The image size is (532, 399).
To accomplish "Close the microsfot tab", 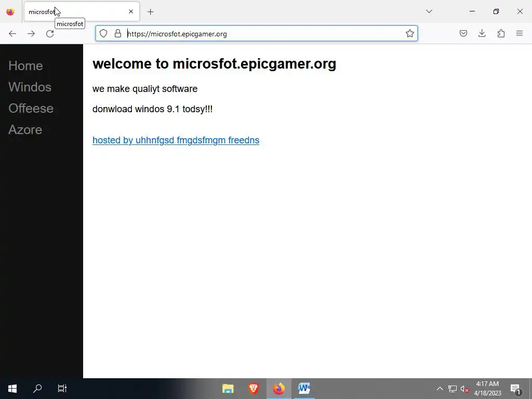I will [131, 11].
